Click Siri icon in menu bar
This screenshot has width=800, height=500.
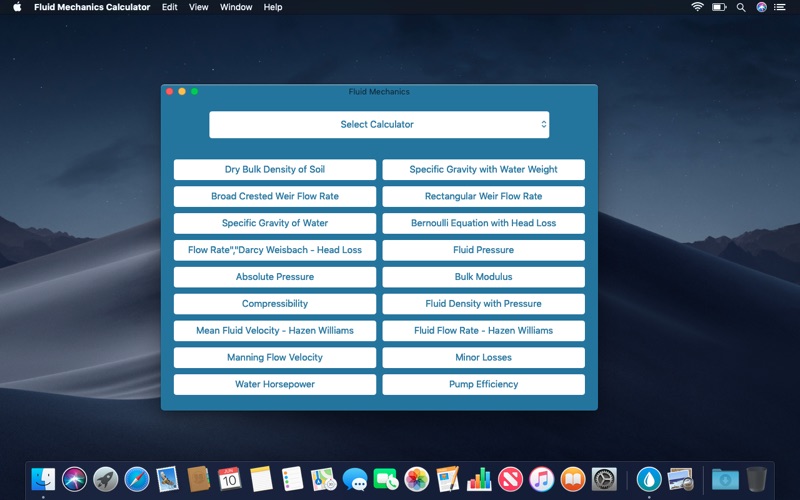[761, 7]
